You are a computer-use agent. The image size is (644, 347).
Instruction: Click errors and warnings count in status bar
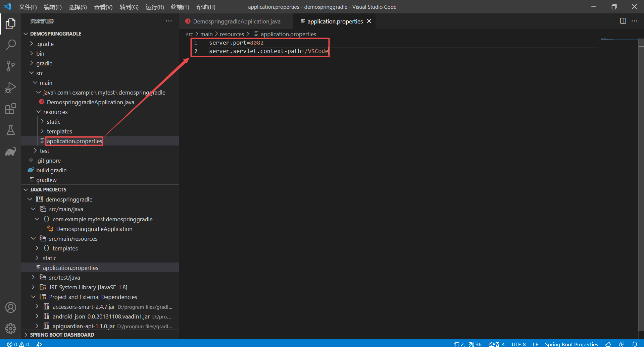click(x=18, y=344)
